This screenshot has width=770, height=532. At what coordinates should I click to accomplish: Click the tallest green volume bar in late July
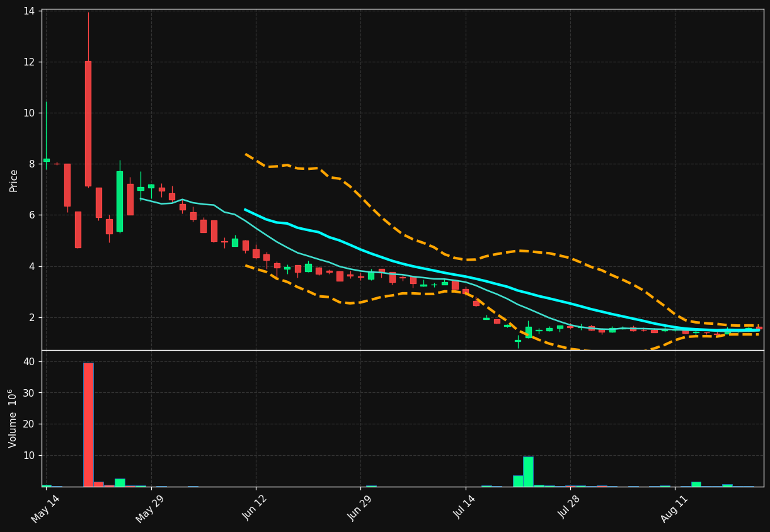(x=528, y=472)
